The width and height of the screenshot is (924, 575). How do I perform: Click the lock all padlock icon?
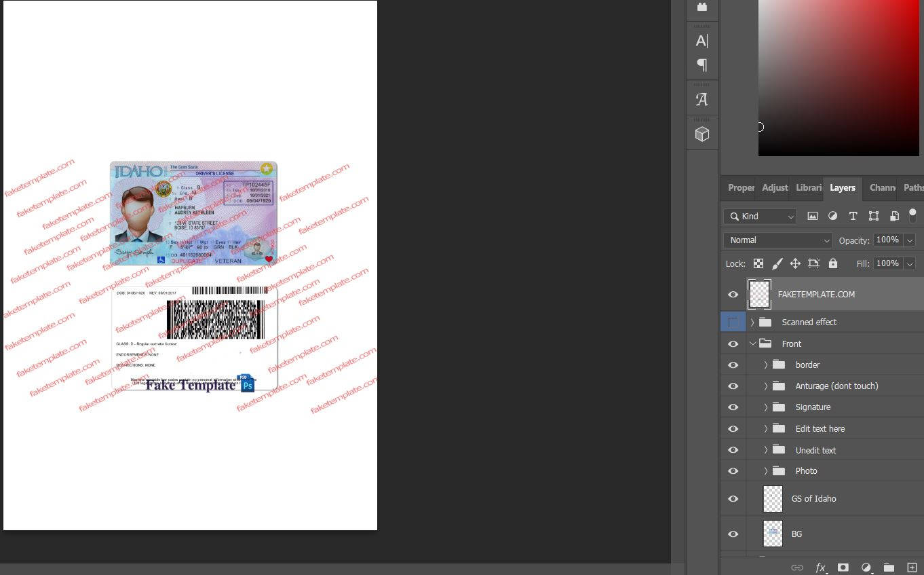[x=832, y=263]
